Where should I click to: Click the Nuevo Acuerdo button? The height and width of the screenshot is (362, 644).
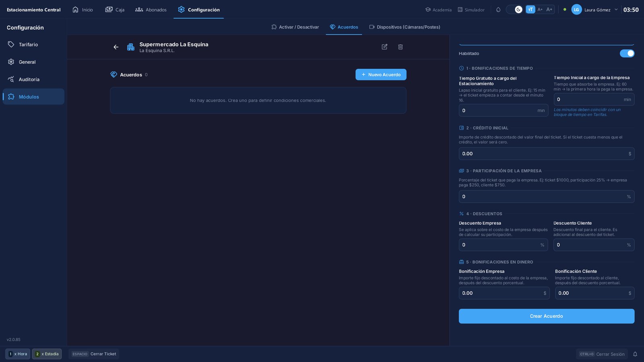point(381,74)
